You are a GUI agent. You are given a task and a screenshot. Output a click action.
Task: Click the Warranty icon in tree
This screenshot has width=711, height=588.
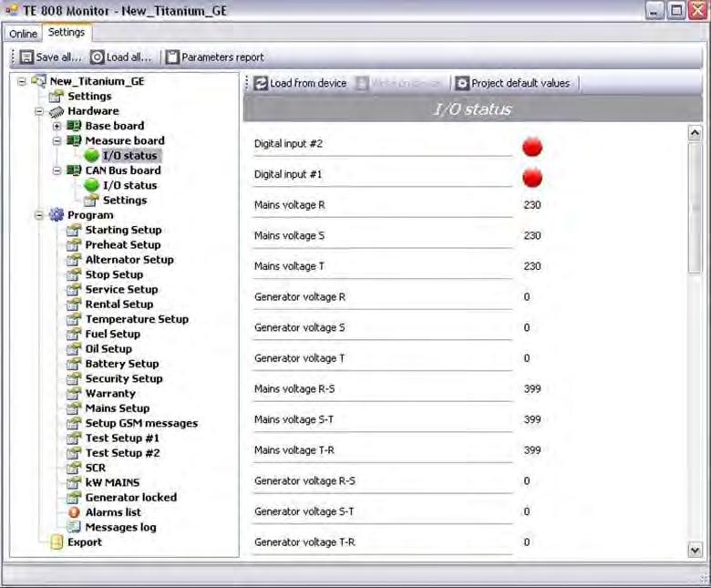click(74, 394)
